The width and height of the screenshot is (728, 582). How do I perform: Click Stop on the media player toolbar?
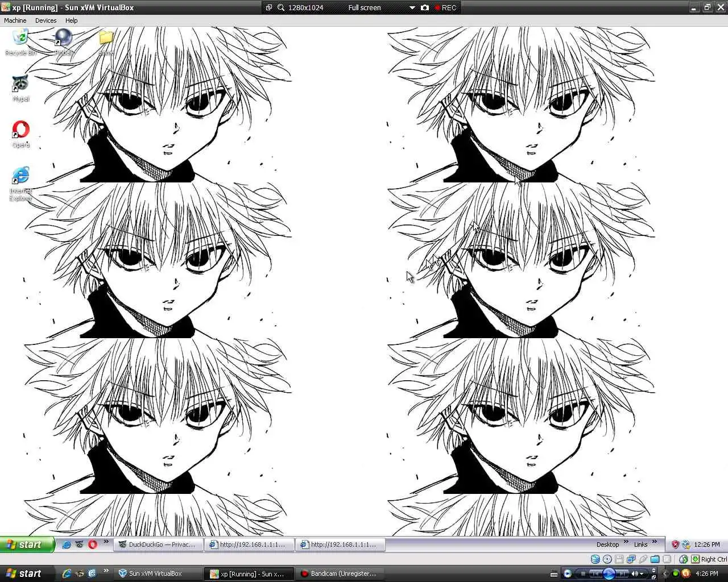[x=583, y=573]
